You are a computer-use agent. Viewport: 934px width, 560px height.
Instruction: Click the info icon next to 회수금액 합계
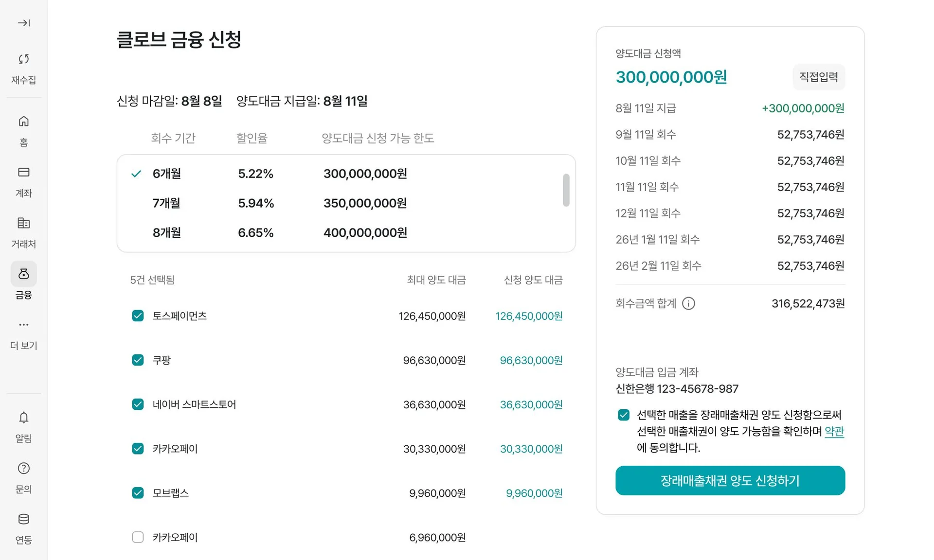[x=689, y=303]
